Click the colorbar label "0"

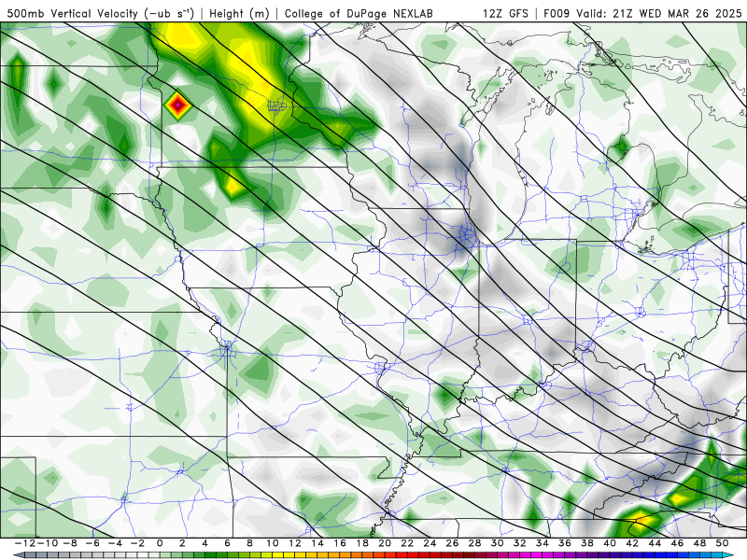(160, 543)
